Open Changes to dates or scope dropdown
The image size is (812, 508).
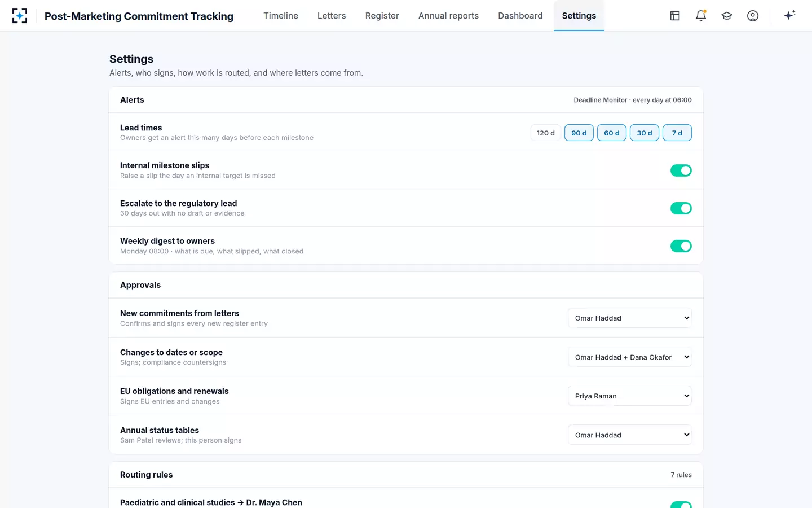coord(630,357)
